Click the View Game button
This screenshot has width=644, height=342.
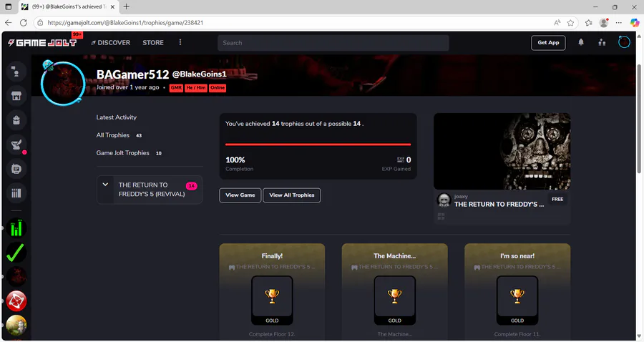coord(240,195)
